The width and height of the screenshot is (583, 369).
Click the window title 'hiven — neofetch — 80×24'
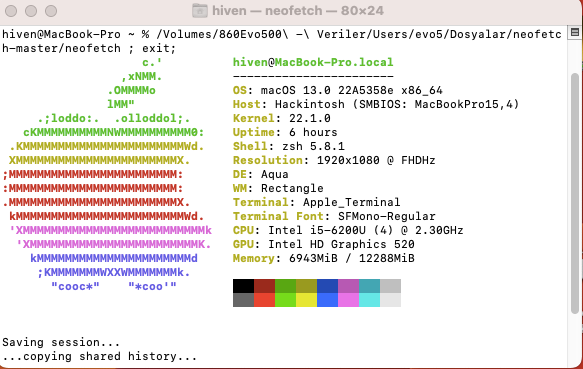(298, 11)
